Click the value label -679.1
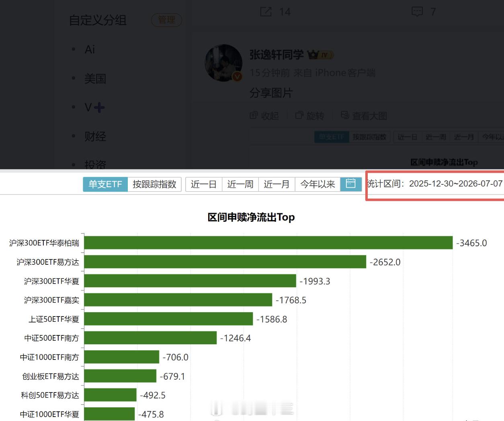 pyautogui.click(x=172, y=376)
